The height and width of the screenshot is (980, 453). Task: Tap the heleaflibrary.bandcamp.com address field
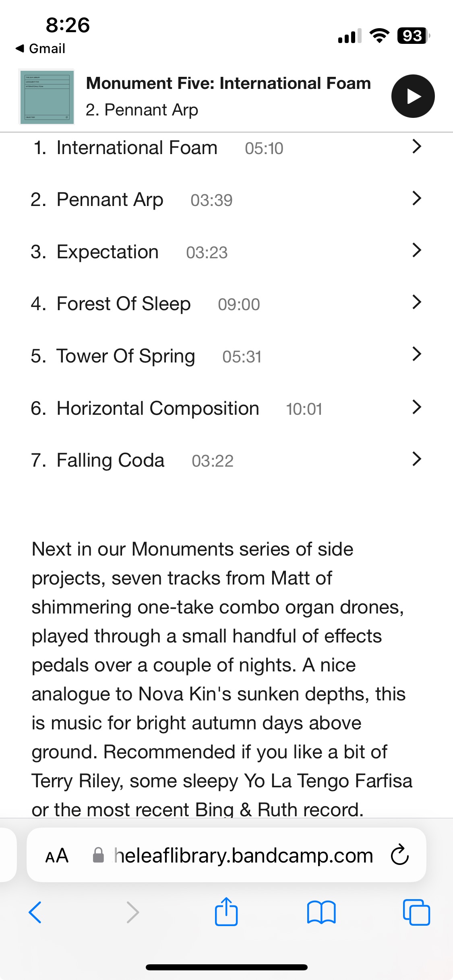pos(244,855)
